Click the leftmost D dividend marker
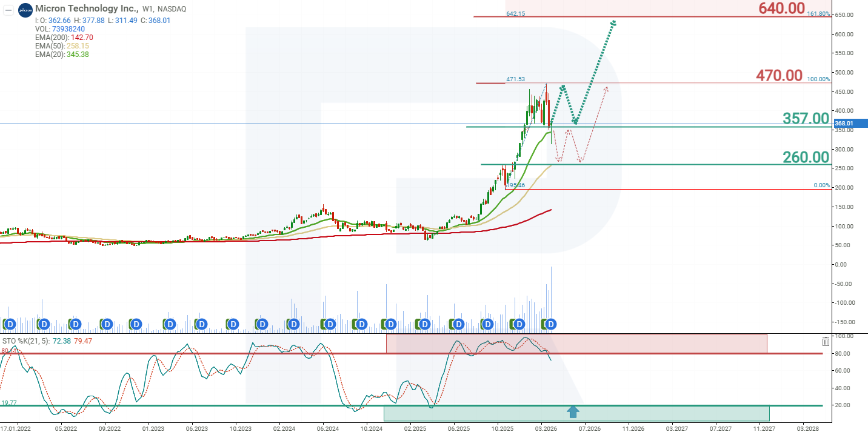The width and height of the screenshot is (868, 432). tap(9, 324)
